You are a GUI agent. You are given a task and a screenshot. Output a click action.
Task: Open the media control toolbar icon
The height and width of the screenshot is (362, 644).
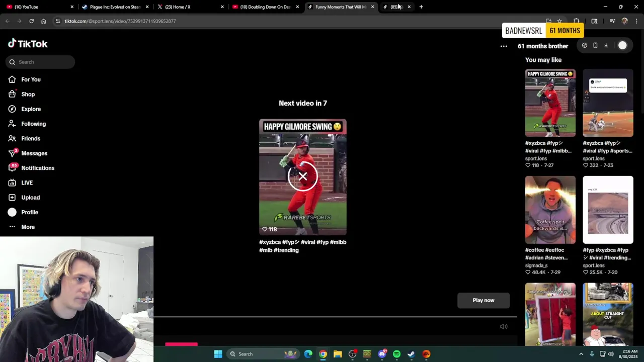(612, 21)
